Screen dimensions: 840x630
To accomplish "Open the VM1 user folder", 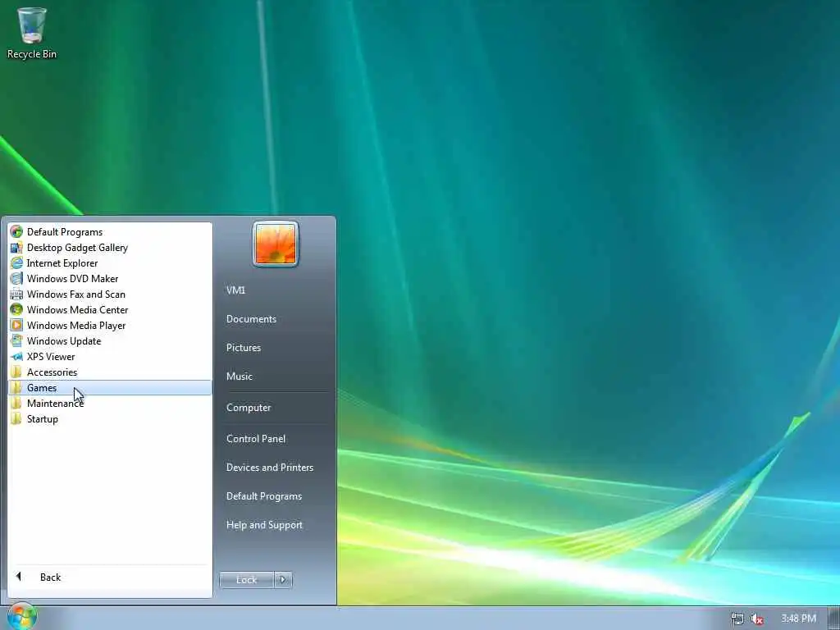I will pos(235,290).
